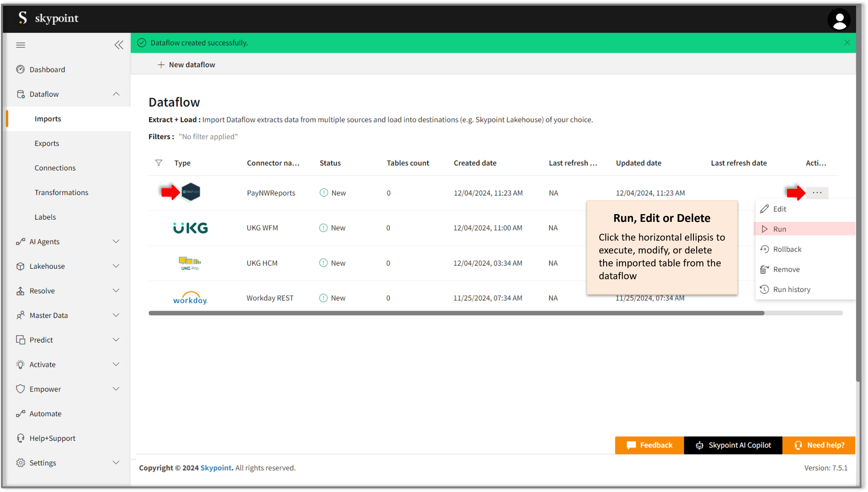Open the column filter funnel icon
This screenshot has width=868, height=492.
click(x=159, y=163)
